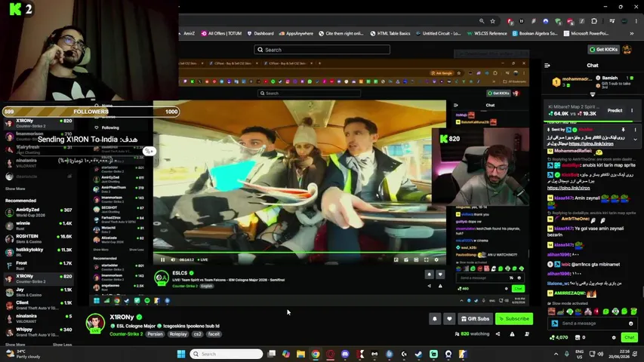Click the browser zoom magnifier icon
This screenshot has width=644, height=362.
tap(482, 21)
